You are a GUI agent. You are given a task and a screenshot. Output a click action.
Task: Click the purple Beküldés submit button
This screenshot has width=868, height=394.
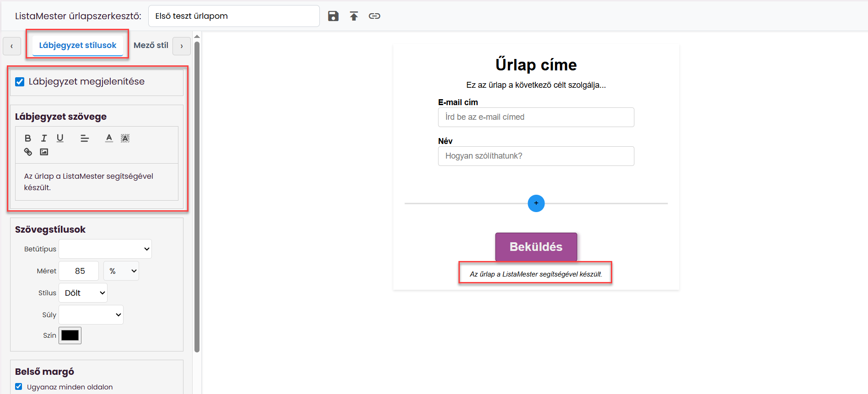[x=536, y=247]
